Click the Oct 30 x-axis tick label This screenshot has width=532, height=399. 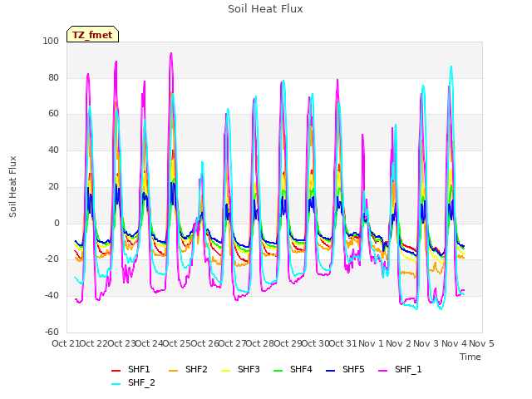point(315,343)
